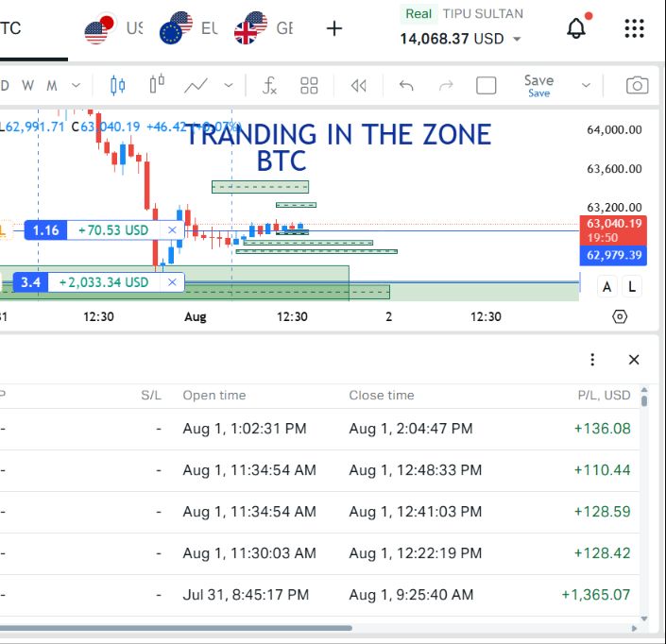Click the 62,979.39 blue price label
This screenshot has height=644, width=666.
(613, 255)
